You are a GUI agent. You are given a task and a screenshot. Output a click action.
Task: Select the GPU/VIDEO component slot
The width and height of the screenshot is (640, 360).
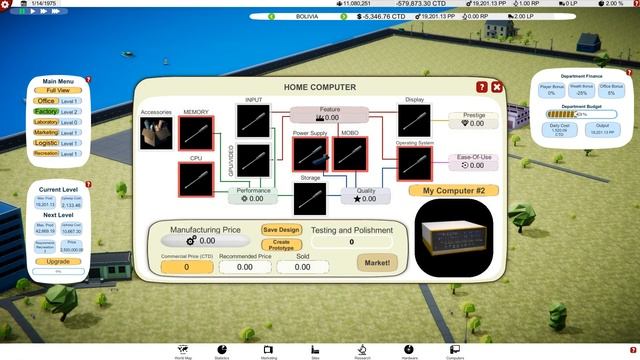(253, 160)
